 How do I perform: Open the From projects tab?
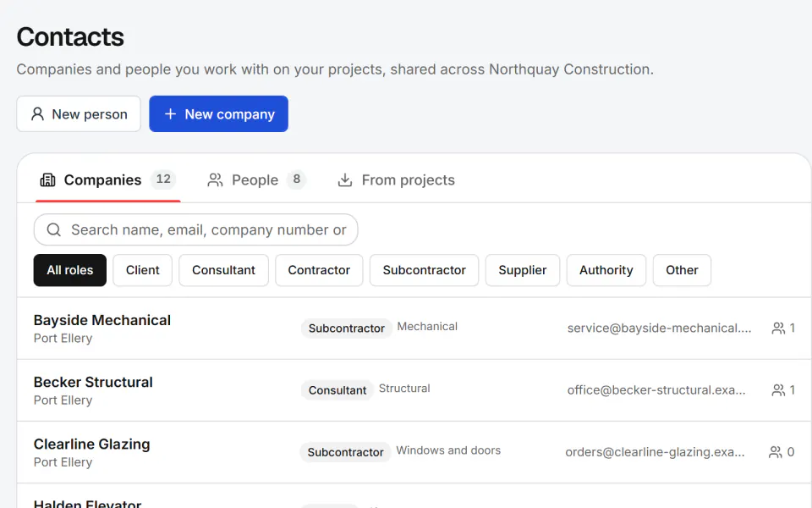coord(396,179)
